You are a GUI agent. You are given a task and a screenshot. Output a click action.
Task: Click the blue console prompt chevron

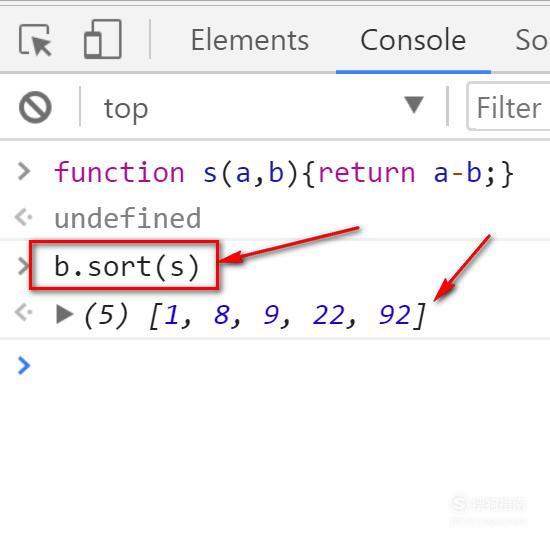(x=24, y=365)
